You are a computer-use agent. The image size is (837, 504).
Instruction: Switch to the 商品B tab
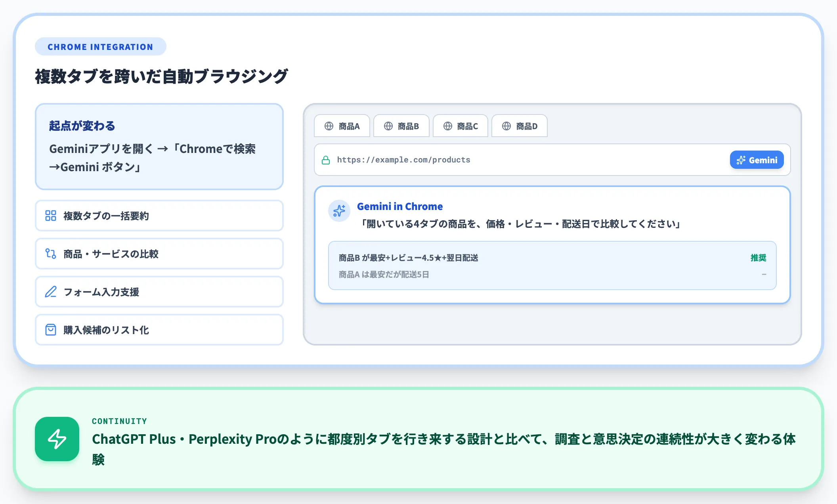tap(401, 126)
